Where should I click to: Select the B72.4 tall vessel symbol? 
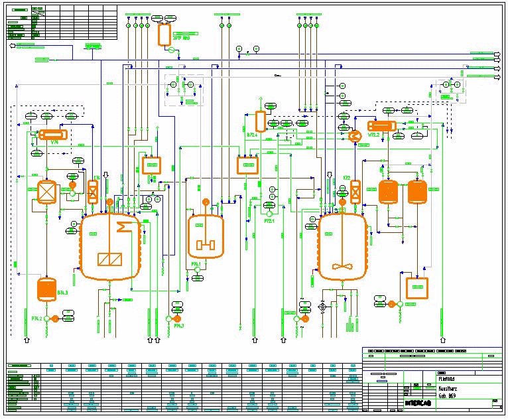[x=261, y=121]
